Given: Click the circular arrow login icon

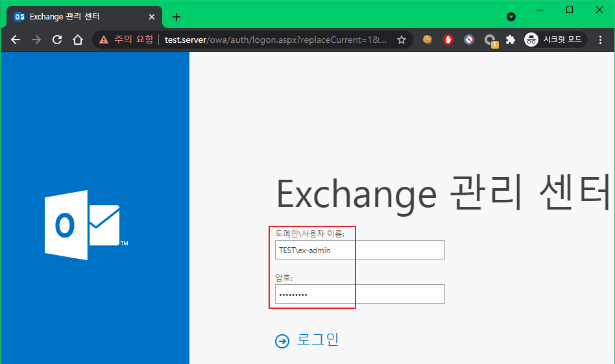Looking at the screenshot, I should (282, 341).
